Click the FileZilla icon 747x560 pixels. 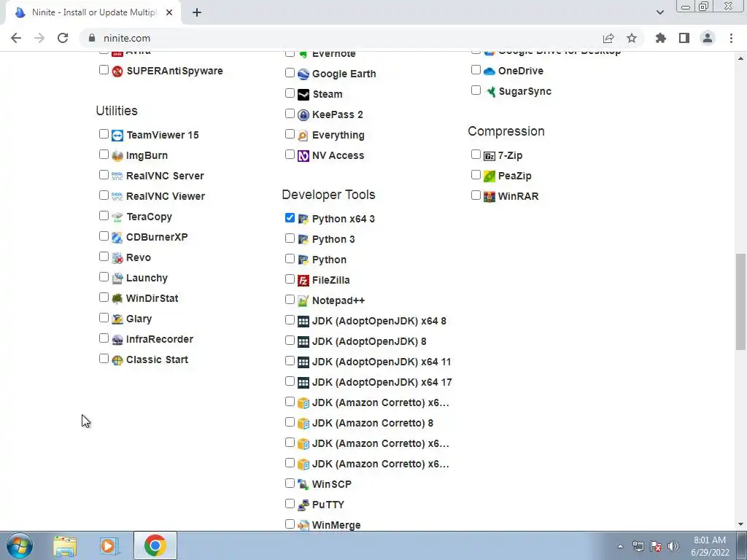303,281
